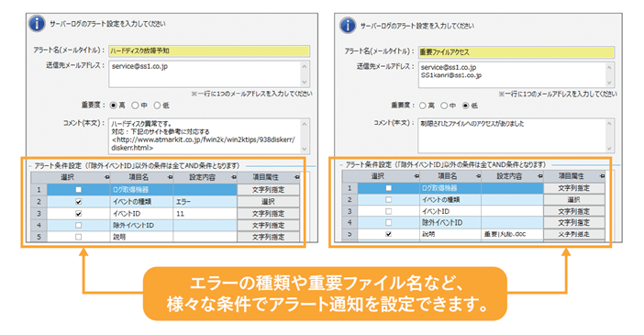Click pin icon on 項目名 column header, left table
This screenshot has height=335, width=644.
tap(170, 177)
